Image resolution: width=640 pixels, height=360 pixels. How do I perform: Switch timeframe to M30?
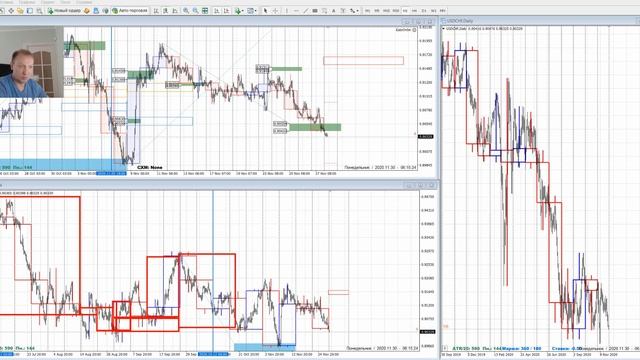[x=396, y=11]
